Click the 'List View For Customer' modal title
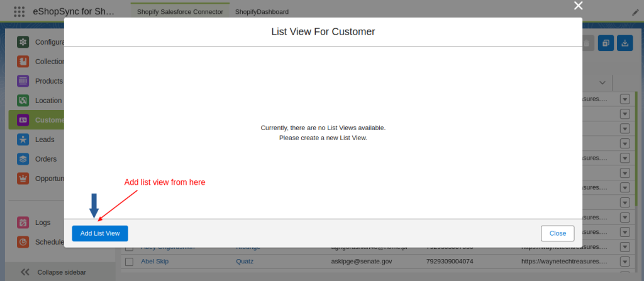The width and height of the screenshot is (644, 281). pyautogui.click(x=323, y=31)
